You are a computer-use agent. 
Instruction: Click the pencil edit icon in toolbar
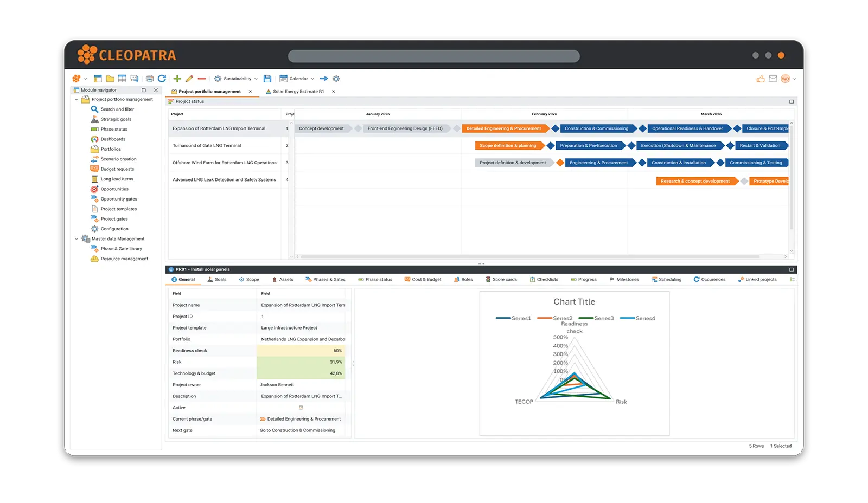pos(189,79)
